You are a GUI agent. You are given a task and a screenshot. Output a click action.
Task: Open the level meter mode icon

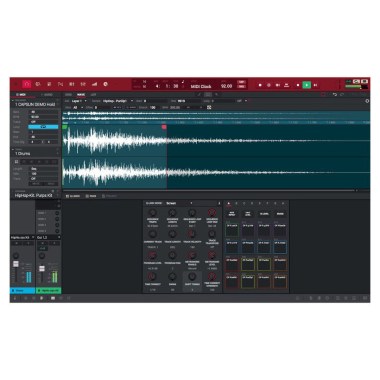point(94,84)
